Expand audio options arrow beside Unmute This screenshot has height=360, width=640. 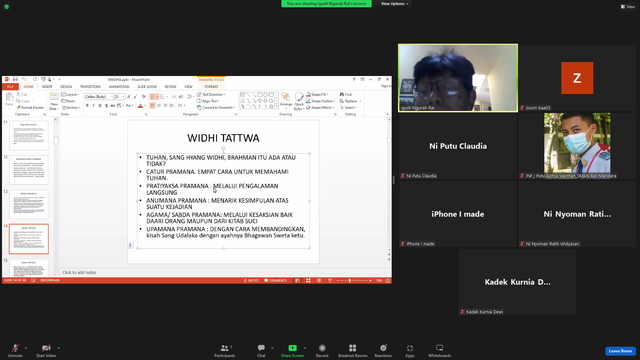(x=26, y=348)
